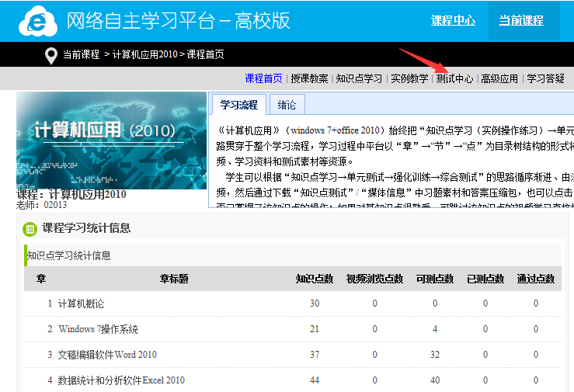The height and width of the screenshot is (392, 574).
Task: Open 当前课程 in the top header
Action: (x=521, y=20)
